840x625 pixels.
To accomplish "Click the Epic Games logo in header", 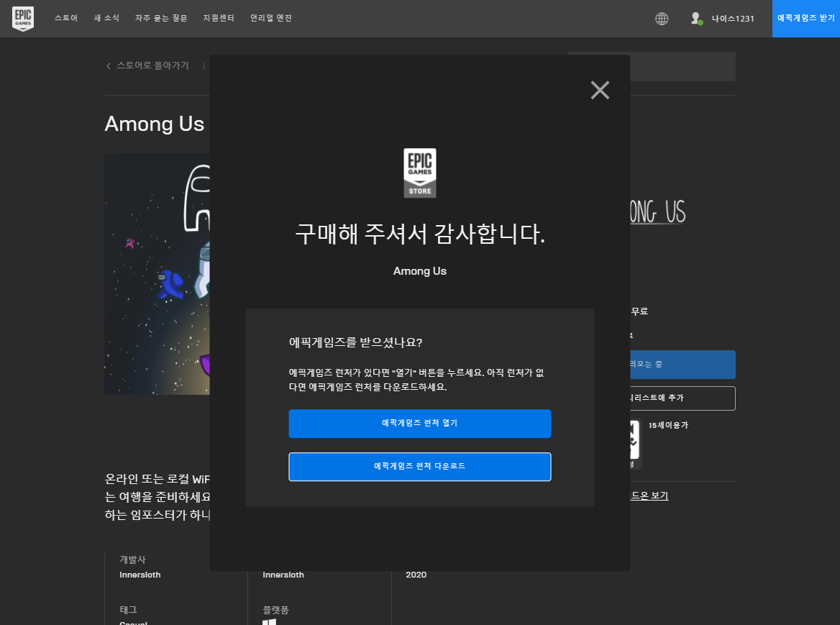I will coord(23,19).
